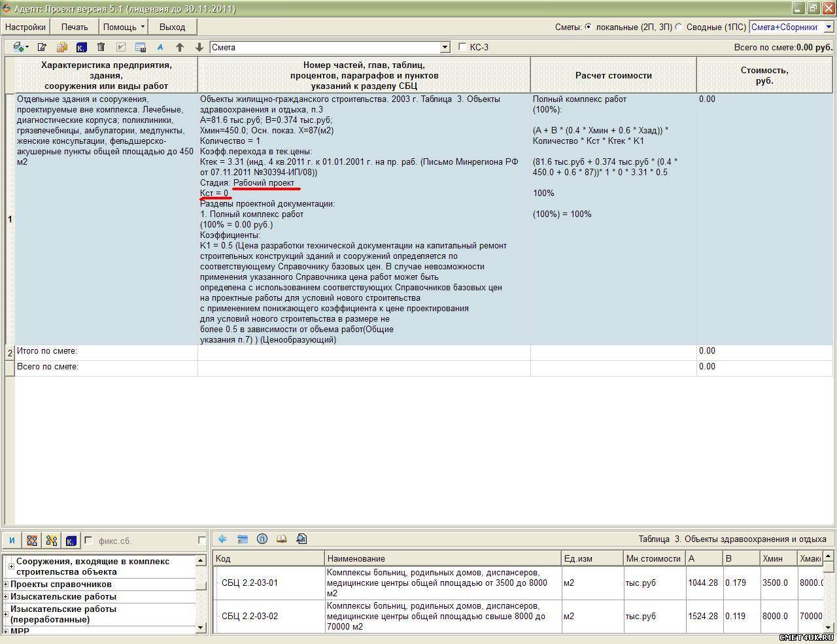This screenshot has height=644, width=837.
Task: Open the info icon in the table panel
Action: pyautogui.click(x=262, y=539)
